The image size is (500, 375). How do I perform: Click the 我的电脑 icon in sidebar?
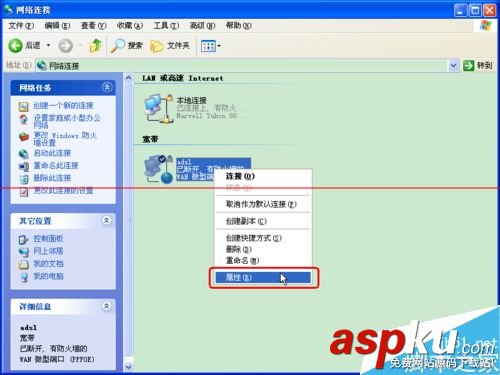tap(24, 277)
